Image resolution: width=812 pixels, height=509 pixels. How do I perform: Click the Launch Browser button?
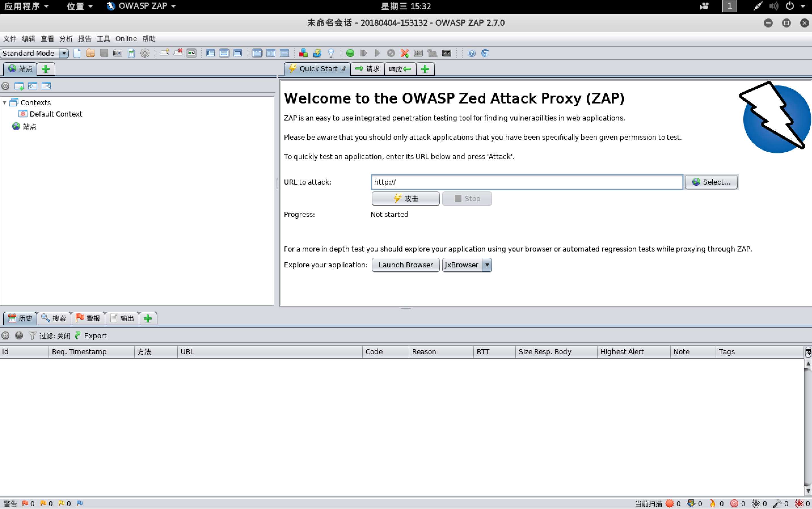(405, 264)
